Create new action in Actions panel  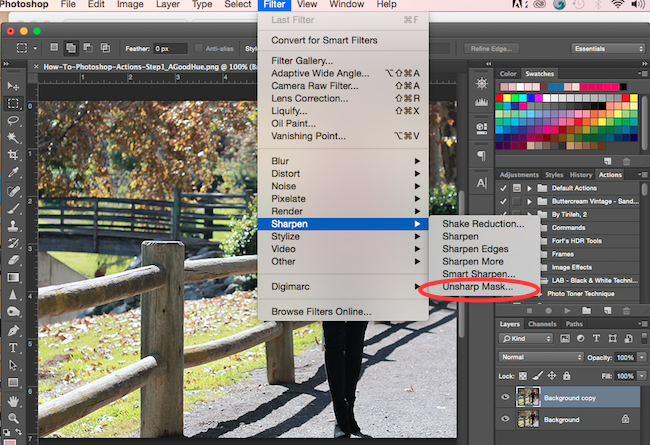pyautogui.click(x=607, y=311)
